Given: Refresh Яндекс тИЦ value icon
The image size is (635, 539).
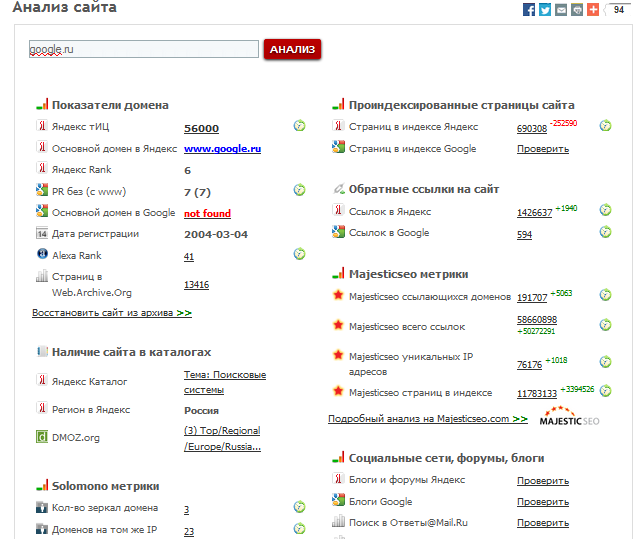Looking at the screenshot, I should click(x=299, y=126).
